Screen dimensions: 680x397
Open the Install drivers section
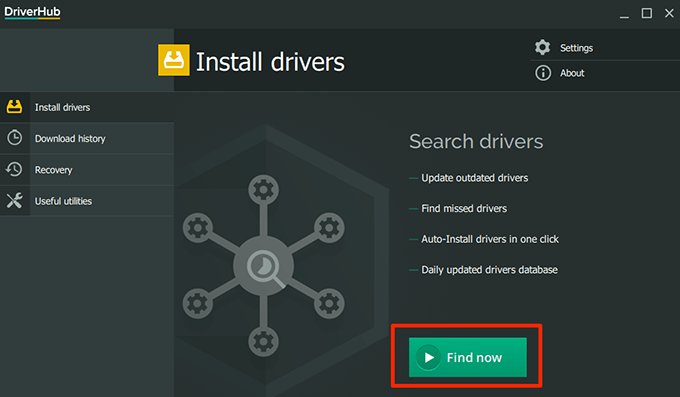point(87,107)
